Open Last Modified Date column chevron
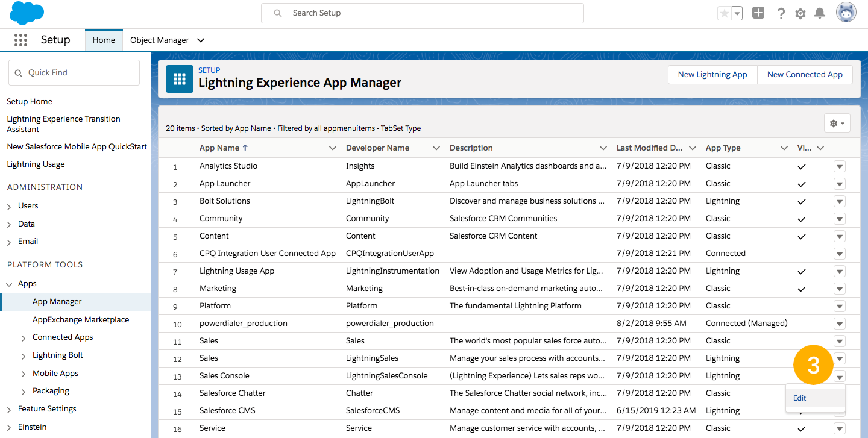 [693, 148]
